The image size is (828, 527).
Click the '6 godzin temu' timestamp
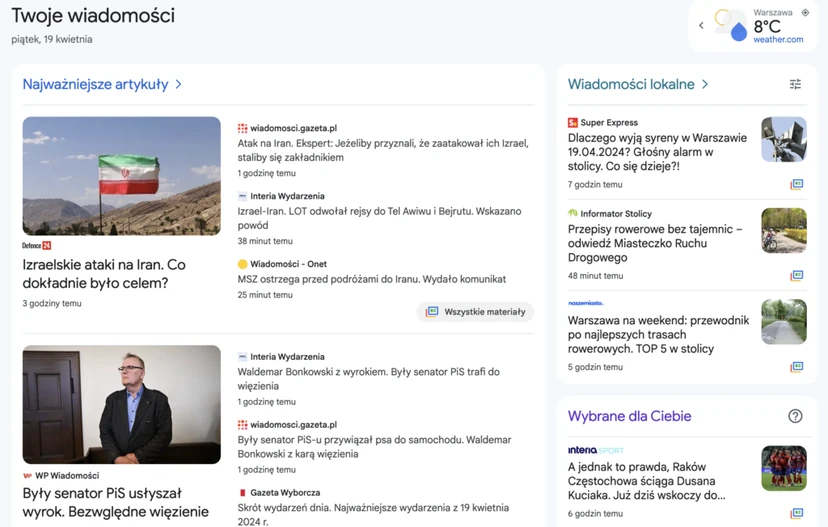tap(595, 514)
